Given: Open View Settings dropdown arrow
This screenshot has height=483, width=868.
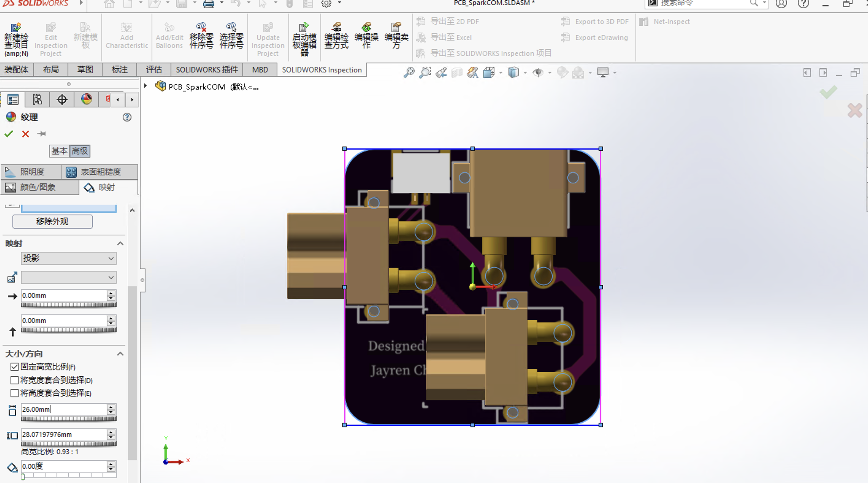Looking at the screenshot, I should pos(615,73).
